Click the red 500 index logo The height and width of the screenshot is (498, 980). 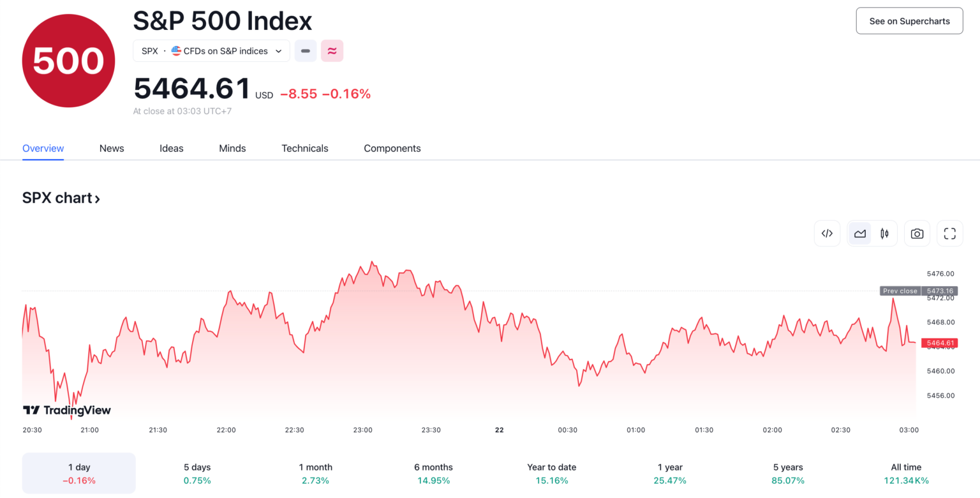coord(68,60)
